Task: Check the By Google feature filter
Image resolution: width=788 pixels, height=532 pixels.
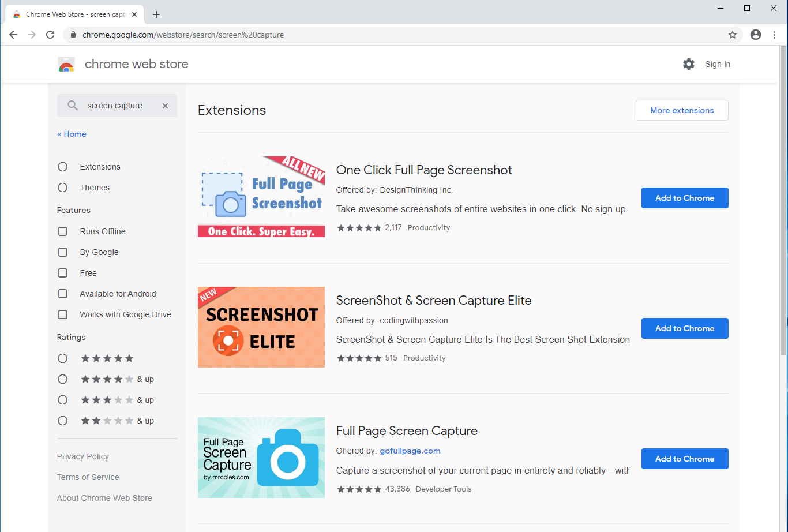Action: click(x=63, y=252)
